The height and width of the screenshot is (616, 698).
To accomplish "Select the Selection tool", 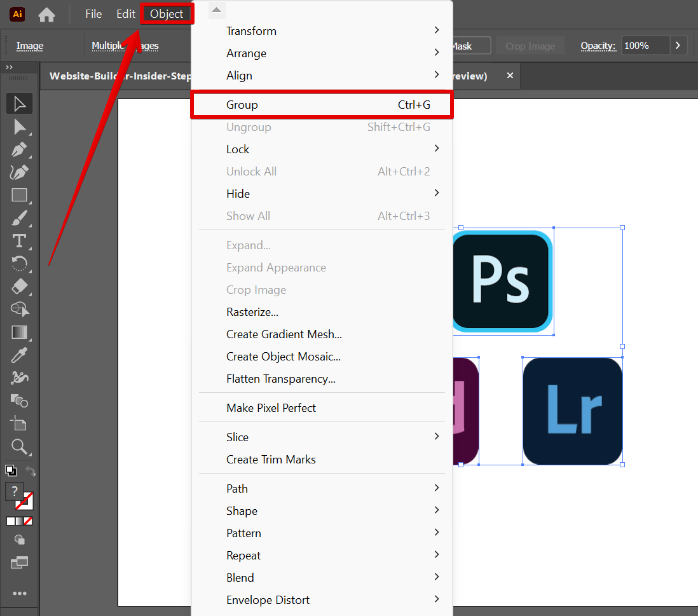I will 19,103.
